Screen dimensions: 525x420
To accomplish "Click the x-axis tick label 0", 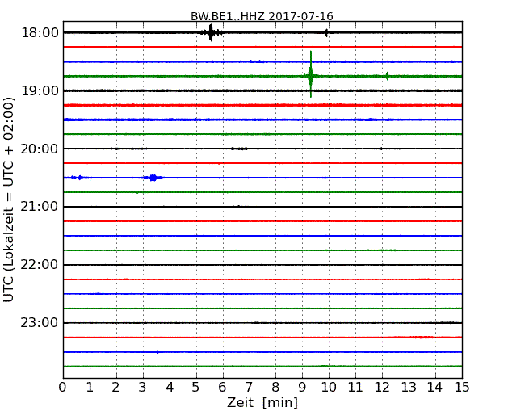I will (x=63, y=387).
